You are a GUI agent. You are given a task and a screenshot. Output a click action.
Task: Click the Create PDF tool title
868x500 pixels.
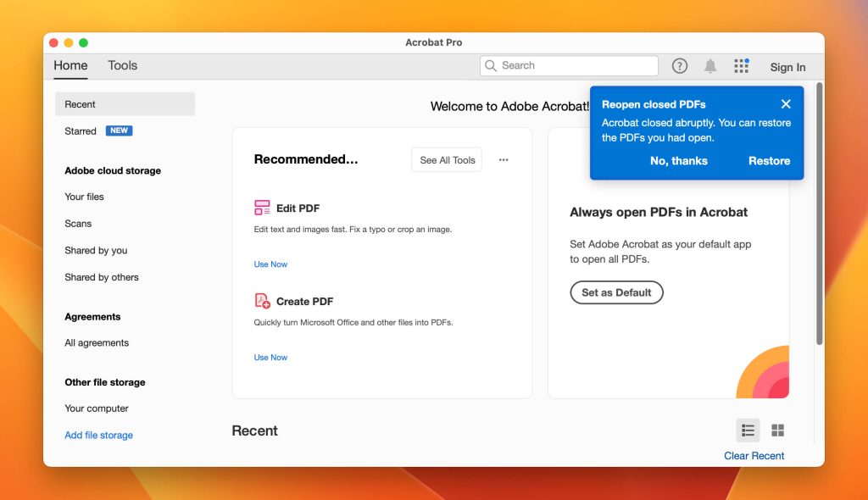pyautogui.click(x=304, y=301)
